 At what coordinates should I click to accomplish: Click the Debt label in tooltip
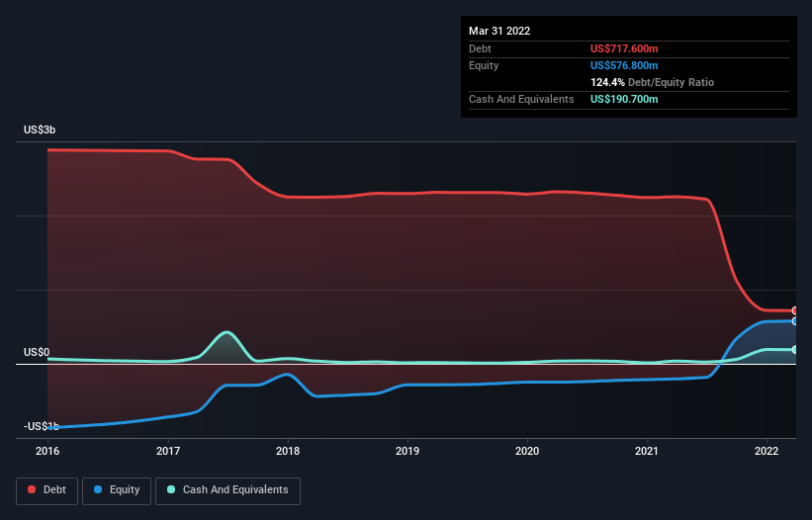coord(480,48)
